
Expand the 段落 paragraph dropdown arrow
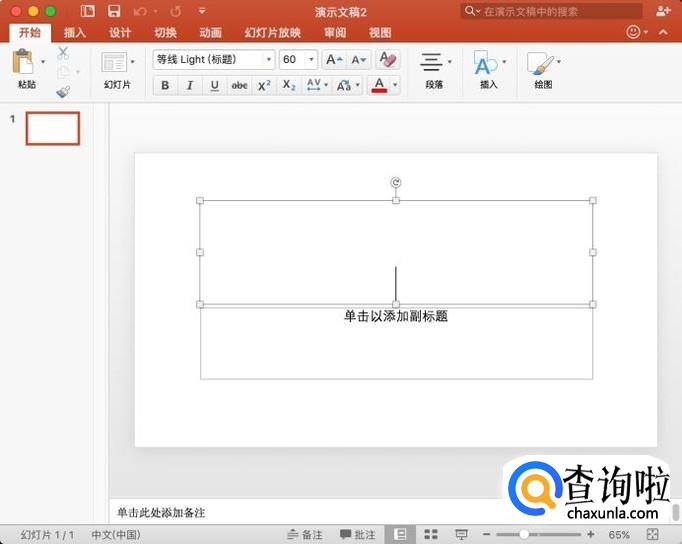pyautogui.click(x=450, y=62)
